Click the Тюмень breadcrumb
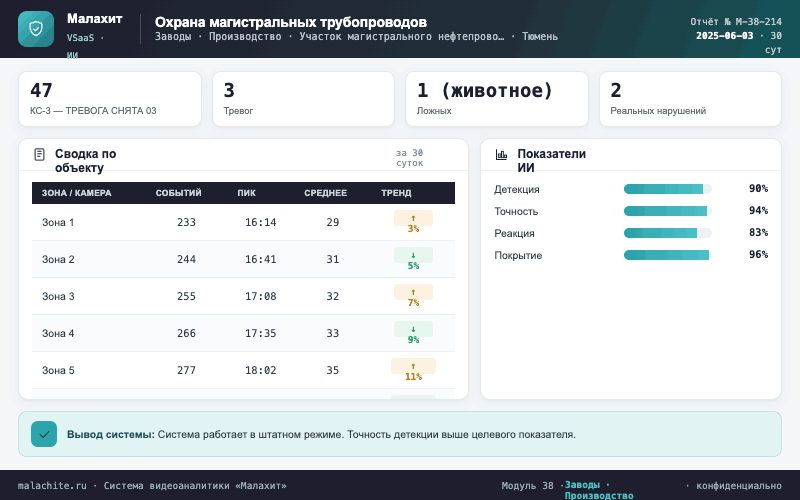The image size is (800, 500). point(540,37)
